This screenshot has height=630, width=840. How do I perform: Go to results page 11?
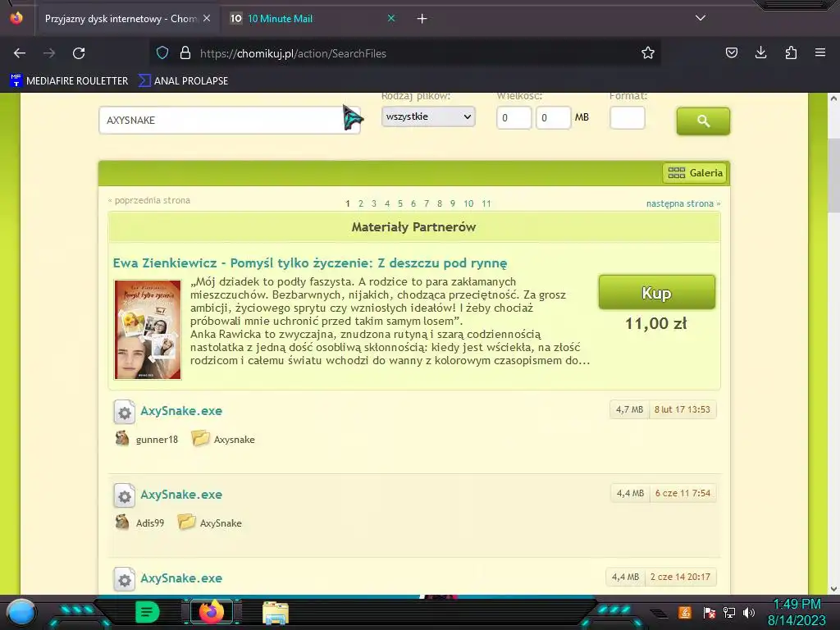tap(486, 203)
